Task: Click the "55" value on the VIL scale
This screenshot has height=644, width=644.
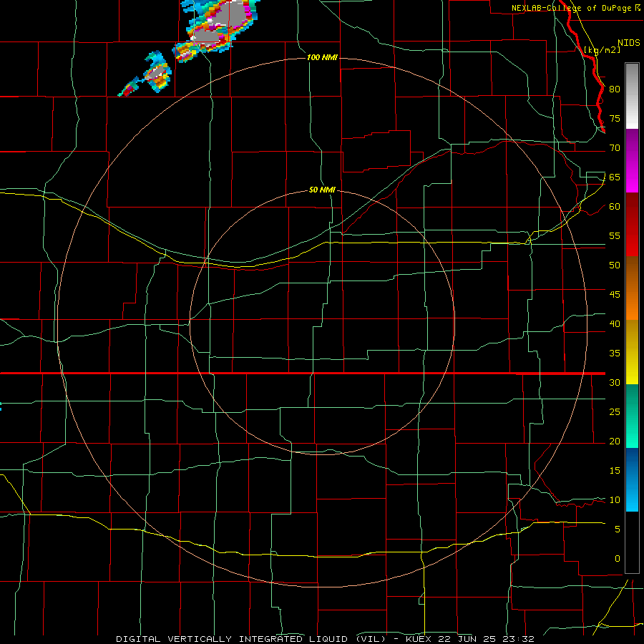Action: 615,235
